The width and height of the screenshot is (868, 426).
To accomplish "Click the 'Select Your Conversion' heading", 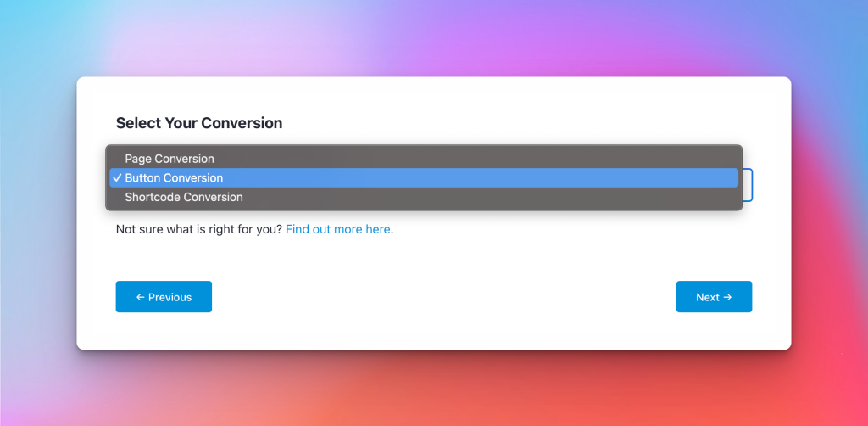I will pos(199,123).
